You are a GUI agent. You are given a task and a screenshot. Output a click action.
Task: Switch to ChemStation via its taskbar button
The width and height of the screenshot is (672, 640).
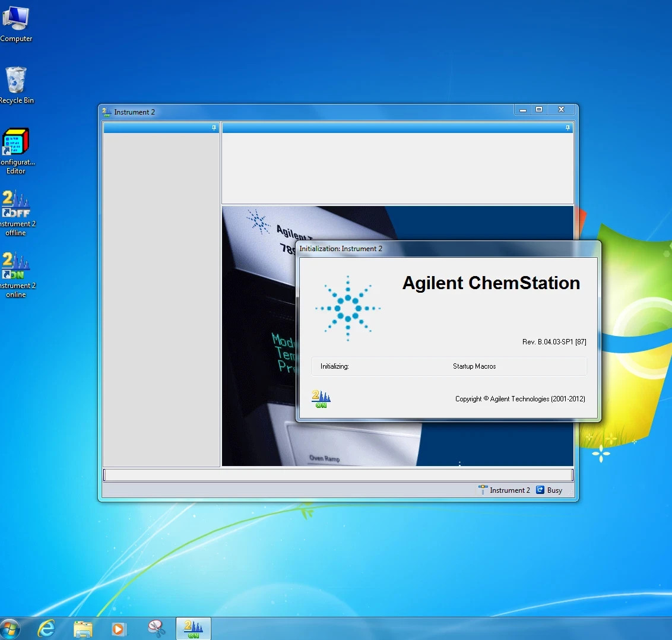pyautogui.click(x=194, y=629)
